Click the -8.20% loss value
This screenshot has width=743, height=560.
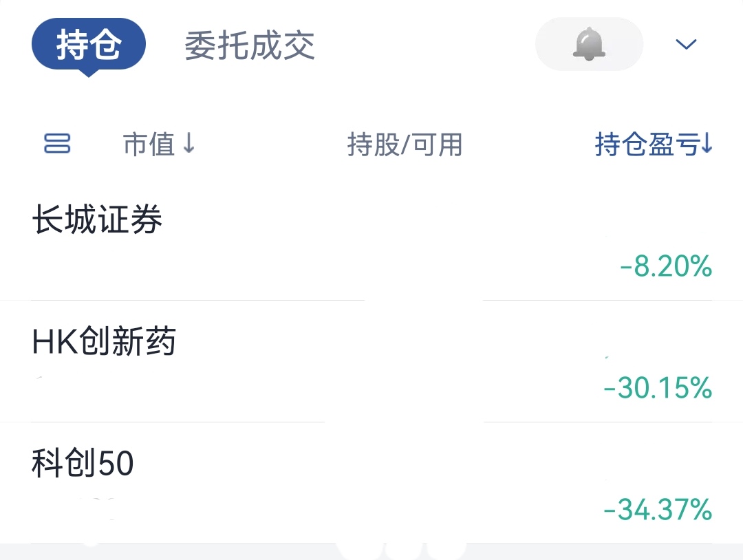click(x=665, y=266)
